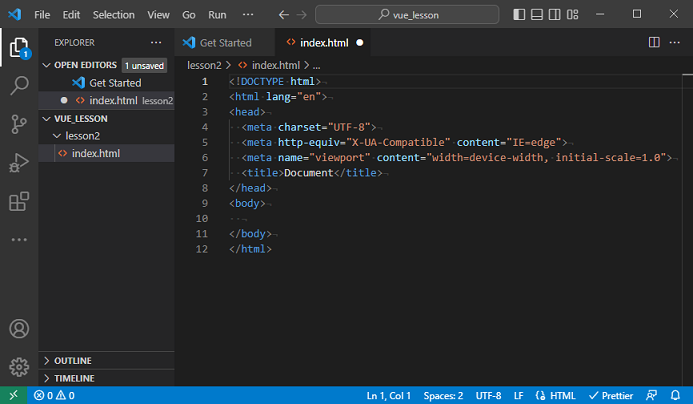Change indentation via Spaces: 2
This screenshot has width=693, height=404.
coord(443,395)
